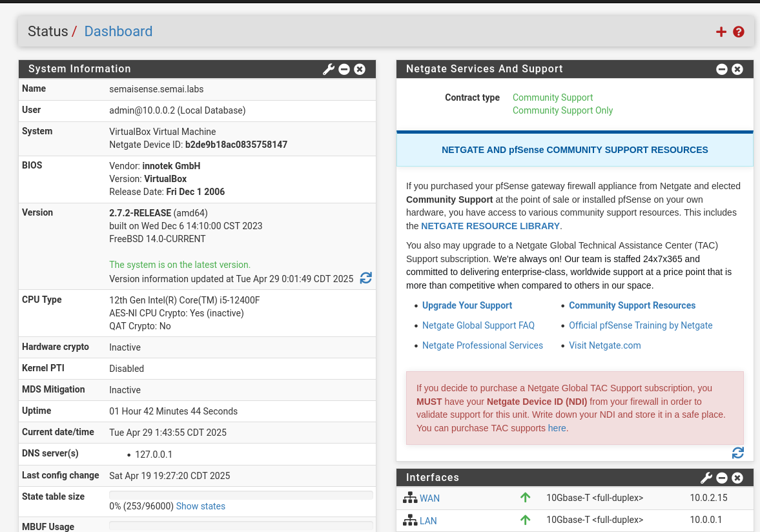This screenshot has height=532, width=760.
Task: Close the Interfaces widget
Action: coord(737,478)
